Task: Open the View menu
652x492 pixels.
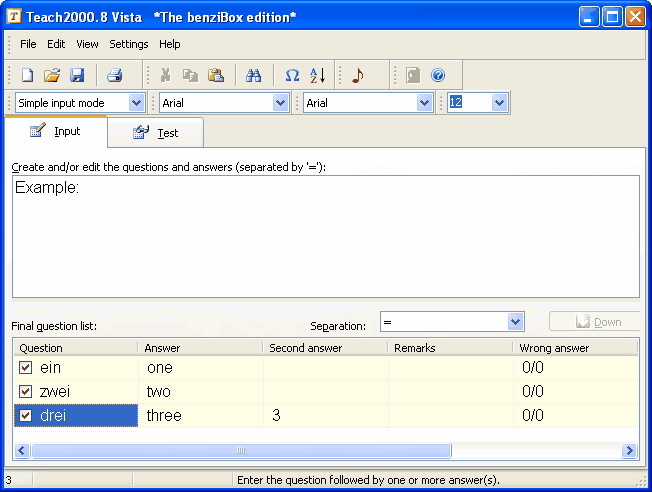Action: coord(87,44)
